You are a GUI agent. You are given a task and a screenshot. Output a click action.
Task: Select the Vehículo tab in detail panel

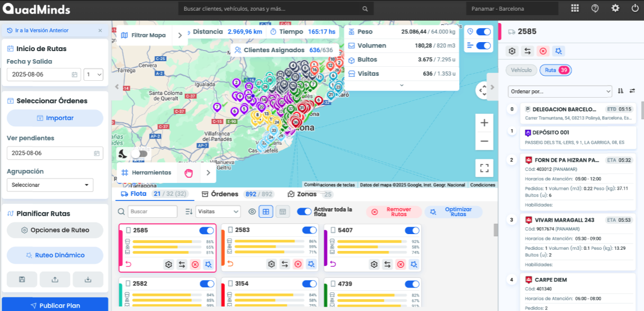[x=521, y=70]
